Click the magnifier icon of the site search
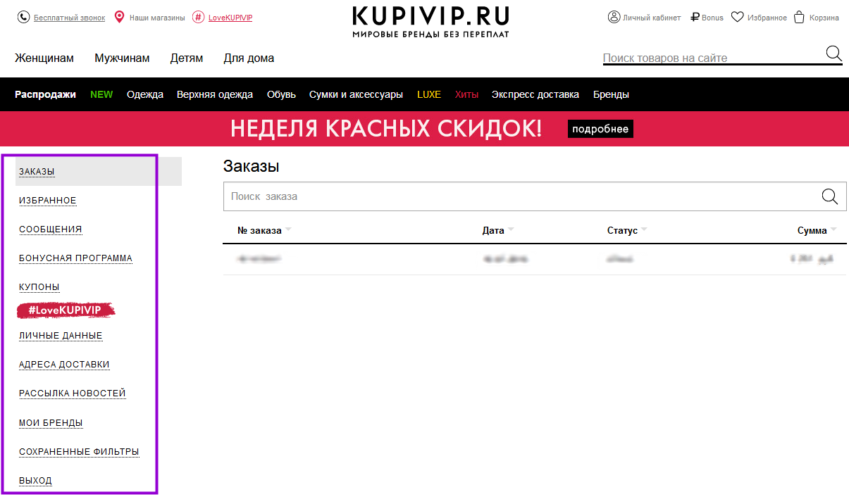849x504 pixels. 833,53
